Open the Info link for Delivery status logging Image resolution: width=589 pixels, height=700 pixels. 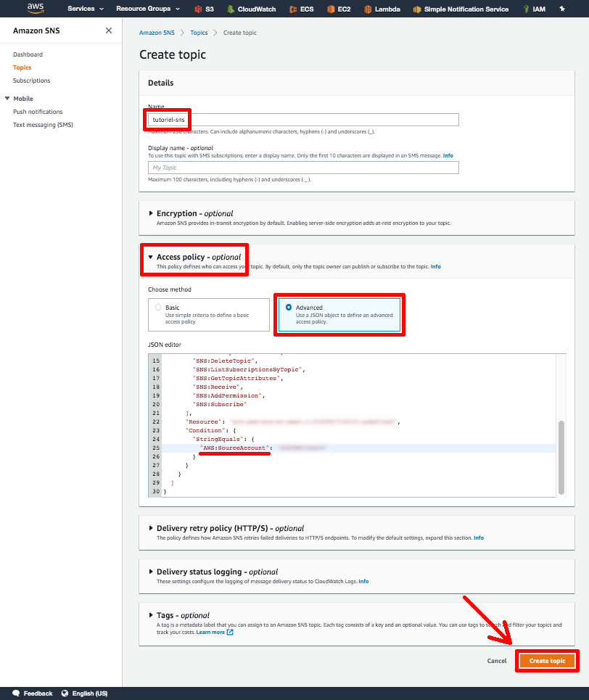[x=363, y=581]
